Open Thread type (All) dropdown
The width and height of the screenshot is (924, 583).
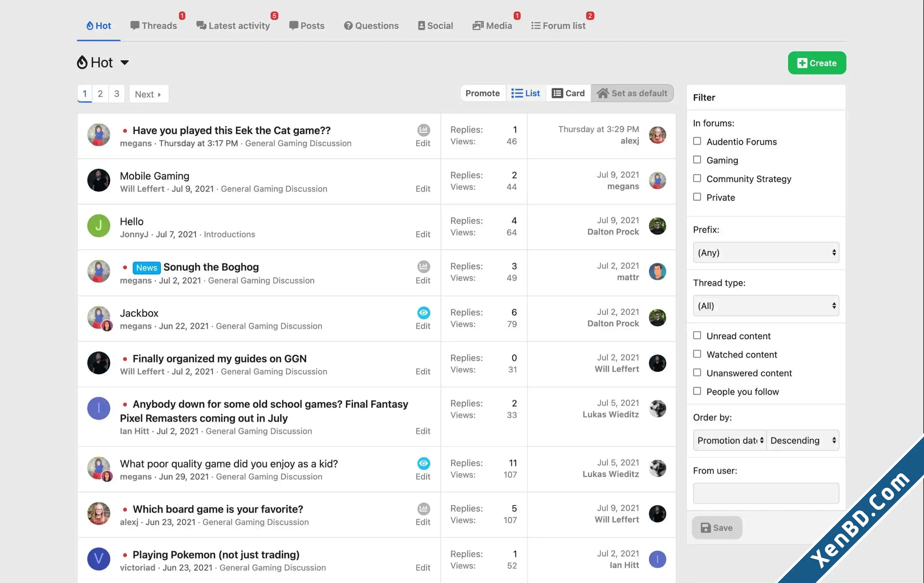(x=766, y=306)
